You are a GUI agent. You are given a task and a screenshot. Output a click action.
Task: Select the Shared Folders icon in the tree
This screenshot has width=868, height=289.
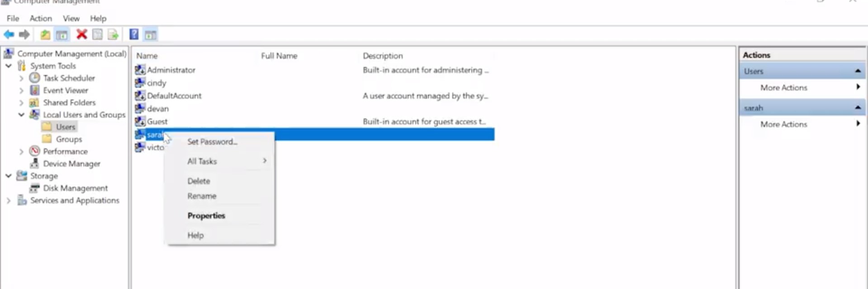(34, 102)
